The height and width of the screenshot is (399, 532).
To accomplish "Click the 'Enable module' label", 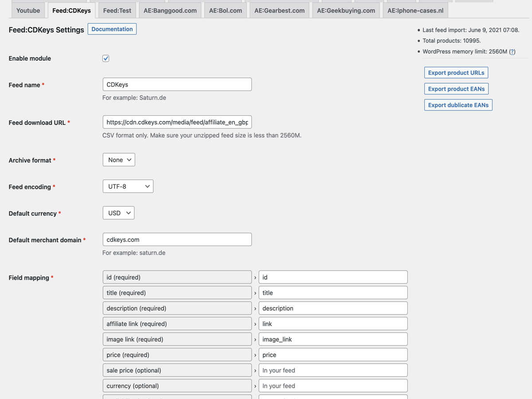I will (x=30, y=59).
